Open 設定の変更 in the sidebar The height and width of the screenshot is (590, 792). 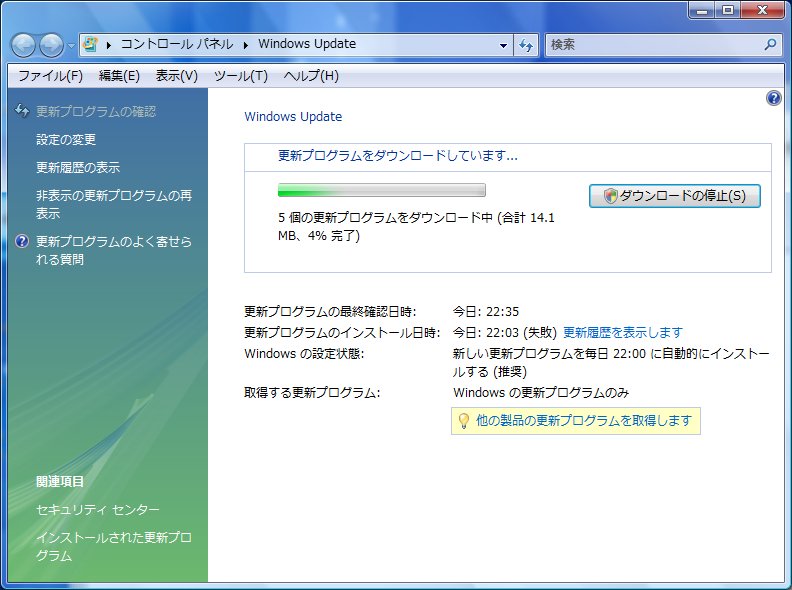pos(66,139)
